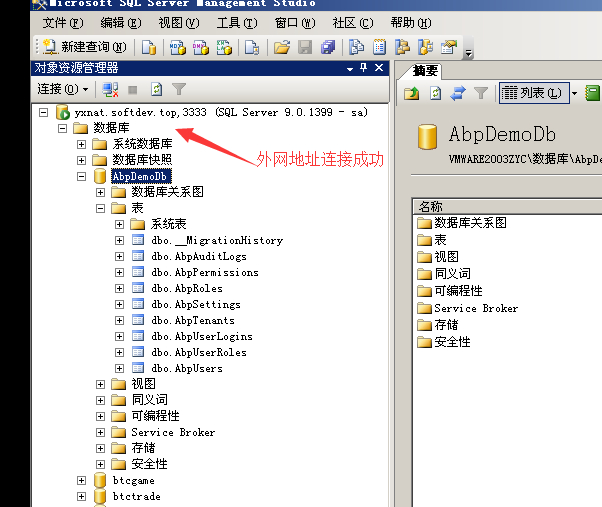Click the List view button
602x507 pixels.
(x=534, y=93)
